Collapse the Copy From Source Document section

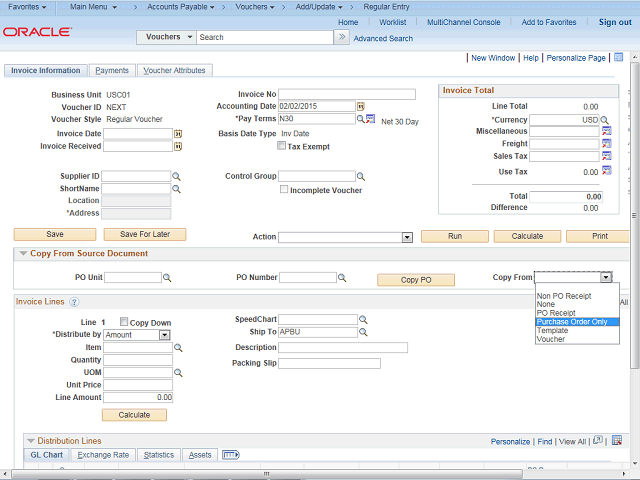coord(23,254)
